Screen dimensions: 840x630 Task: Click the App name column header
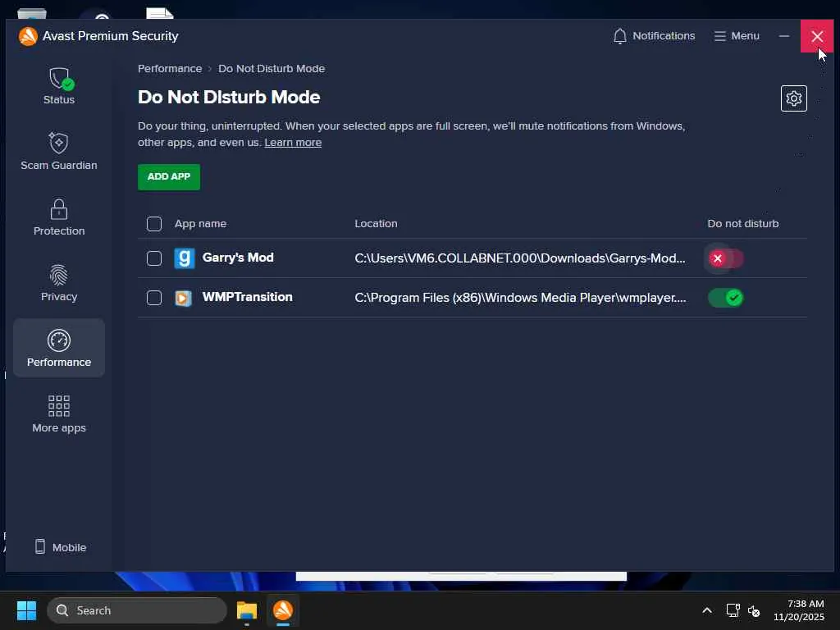tap(200, 223)
